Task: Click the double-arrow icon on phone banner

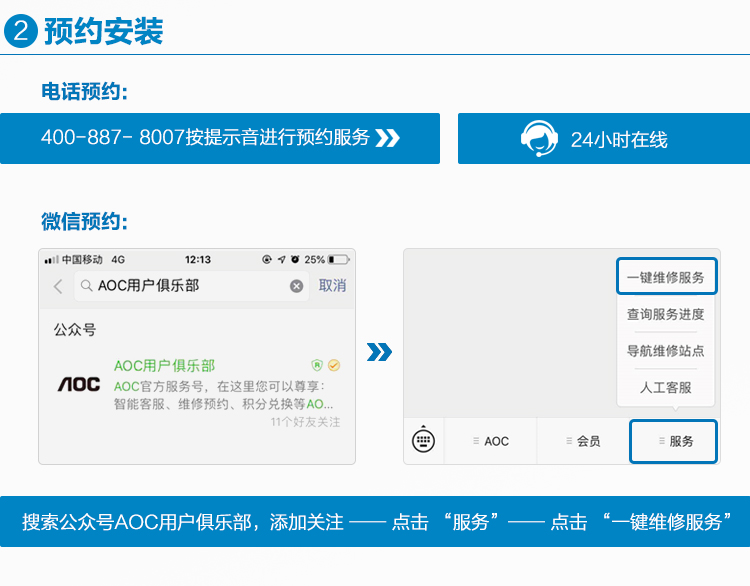Action: 387,138
